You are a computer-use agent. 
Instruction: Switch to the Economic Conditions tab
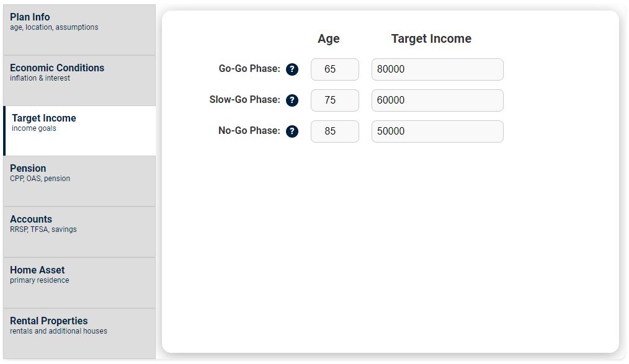(x=79, y=80)
